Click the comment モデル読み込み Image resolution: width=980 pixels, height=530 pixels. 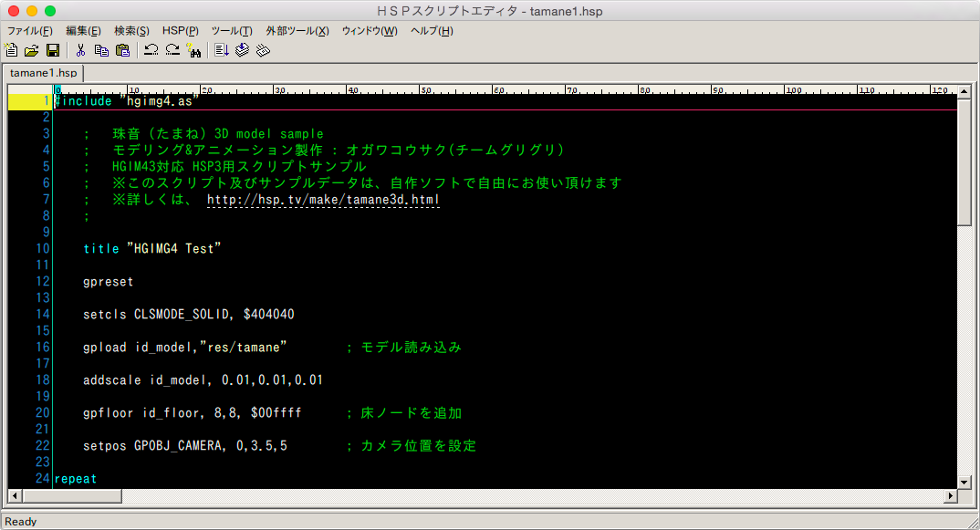point(411,347)
